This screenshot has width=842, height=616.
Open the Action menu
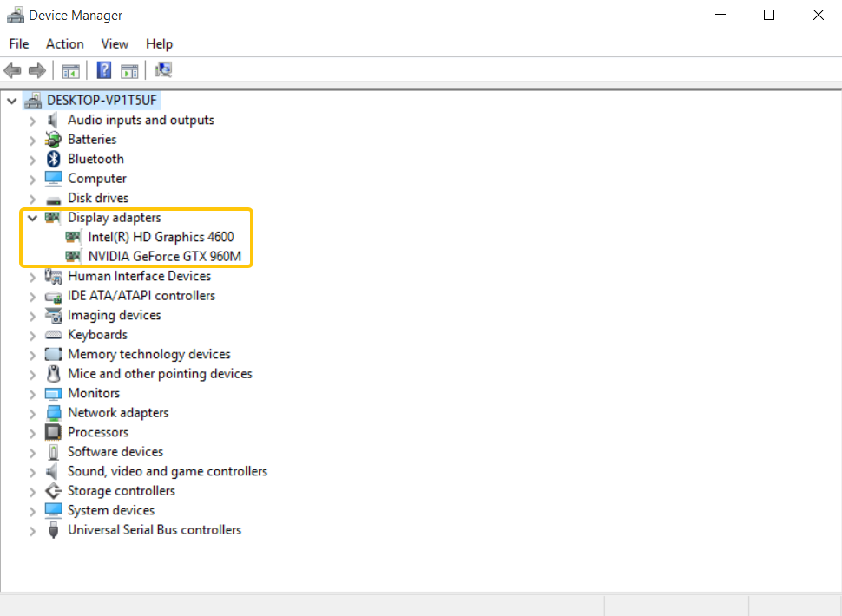coord(64,43)
